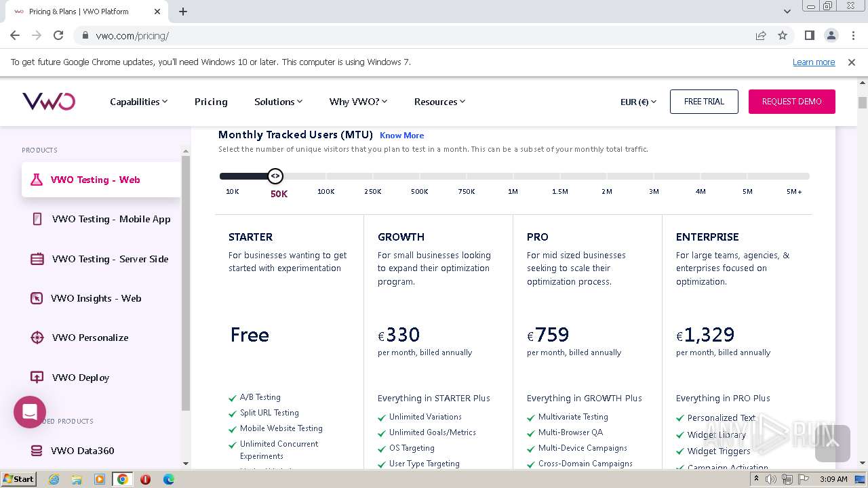Click the Personalize target icon
The width and height of the screenshot is (868, 488).
[37, 338]
